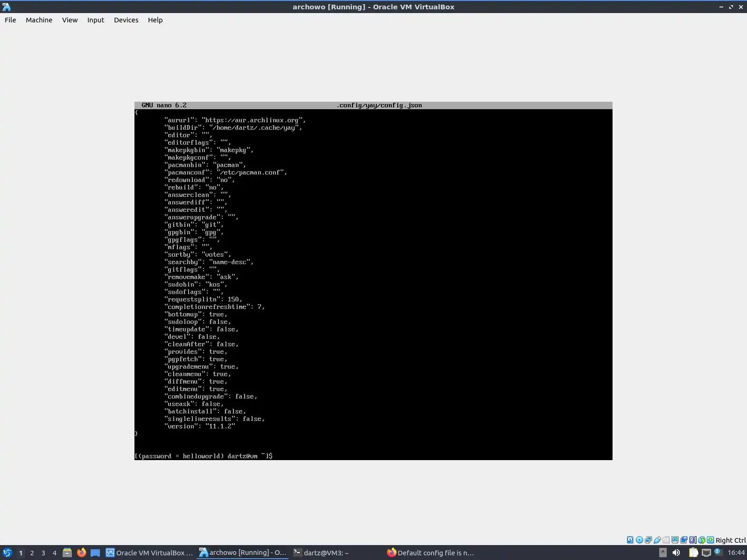Select the archowo [Running] taskbar entry
747x560 pixels.
[243, 553]
